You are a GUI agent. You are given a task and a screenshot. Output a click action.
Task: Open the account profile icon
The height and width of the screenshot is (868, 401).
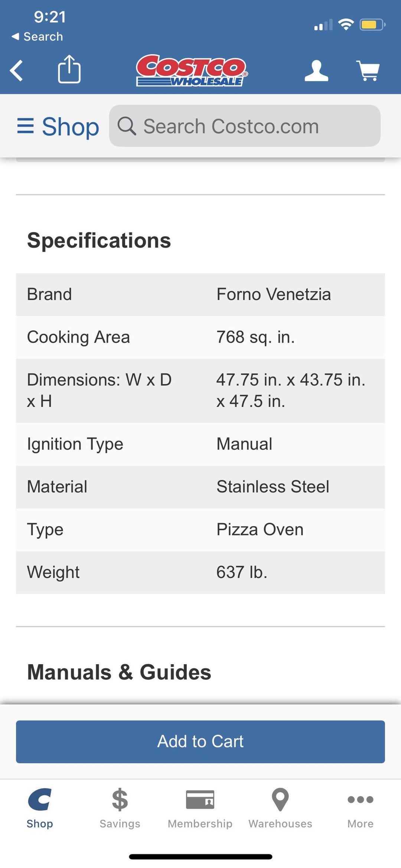click(x=316, y=71)
